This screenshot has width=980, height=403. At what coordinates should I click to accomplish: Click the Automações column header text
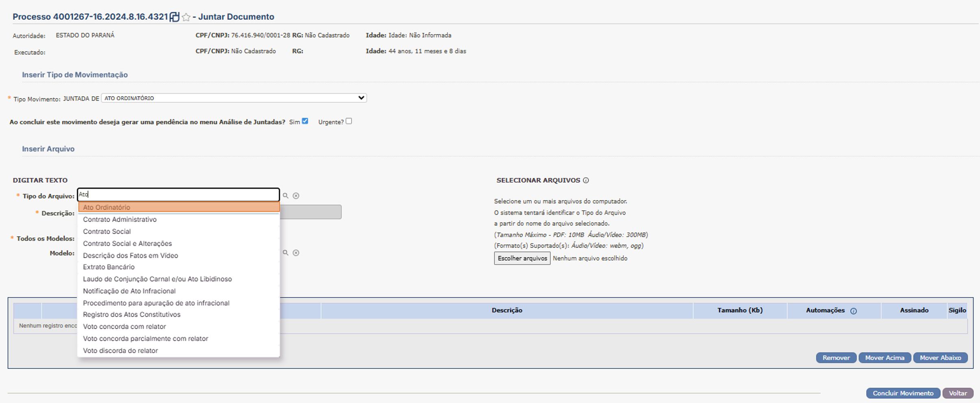(825, 310)
